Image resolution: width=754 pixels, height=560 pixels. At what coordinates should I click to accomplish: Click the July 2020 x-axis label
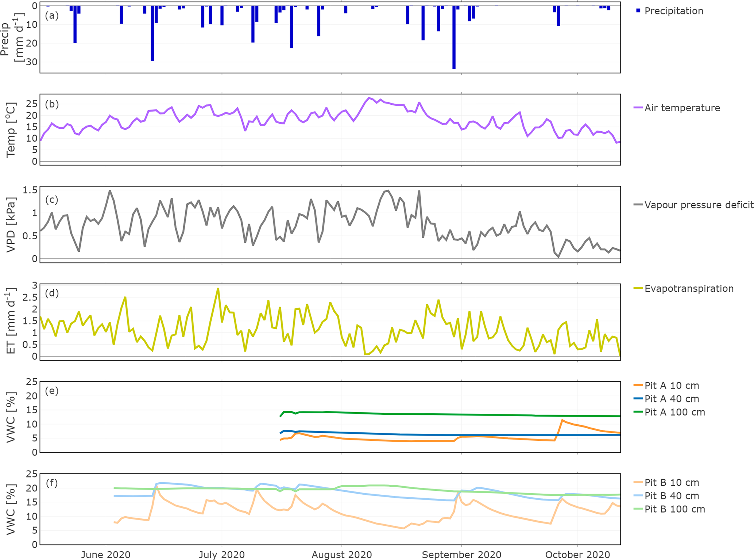tap(222, 555)
